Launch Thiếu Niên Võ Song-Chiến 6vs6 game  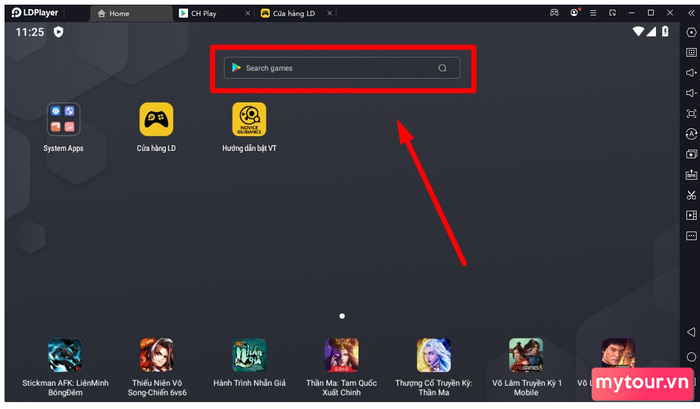tap(157, 355)
